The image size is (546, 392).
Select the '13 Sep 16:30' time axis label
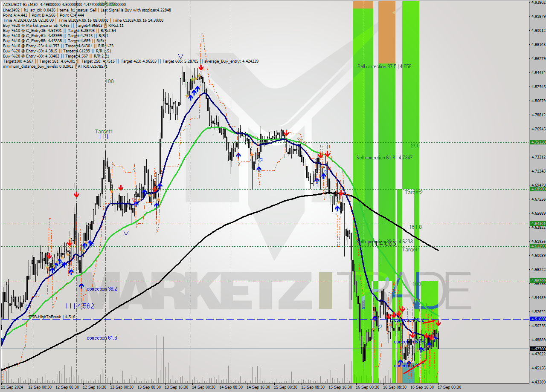[177, 387]
